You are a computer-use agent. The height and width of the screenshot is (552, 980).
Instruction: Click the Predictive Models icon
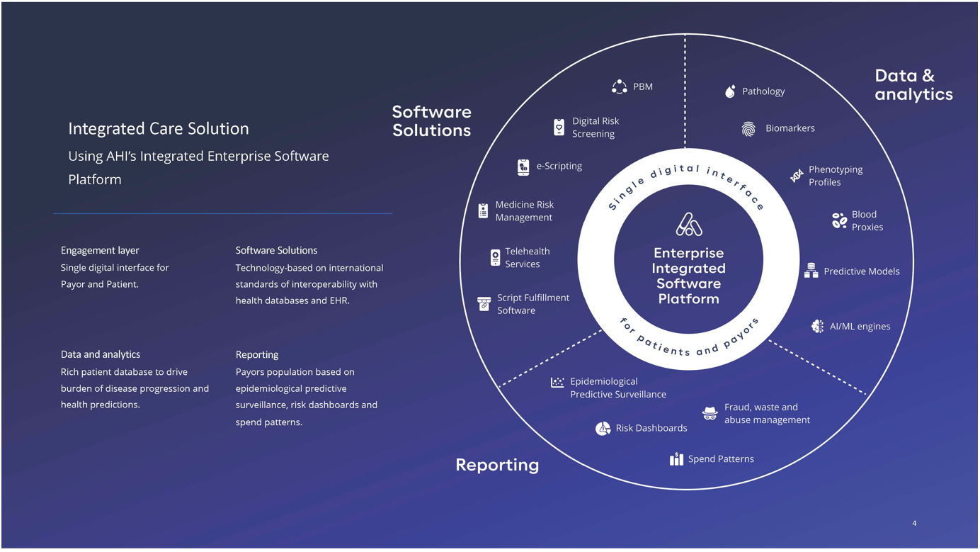811,271
